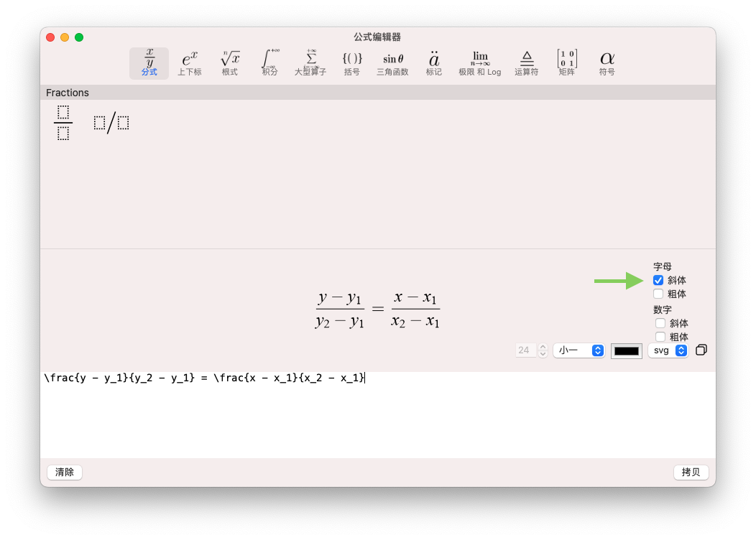Open the 极限 和 Log category
This screenshot has height=540, width=756.
(480, 63)
